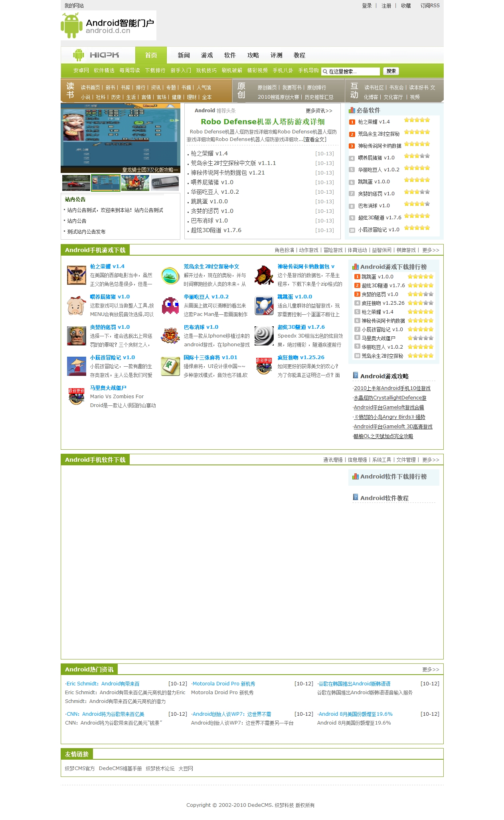Image resolution: width=504 pixels, height=820 pixels.
Task: Open the 攻略 tab
Action: click(253, 55)
